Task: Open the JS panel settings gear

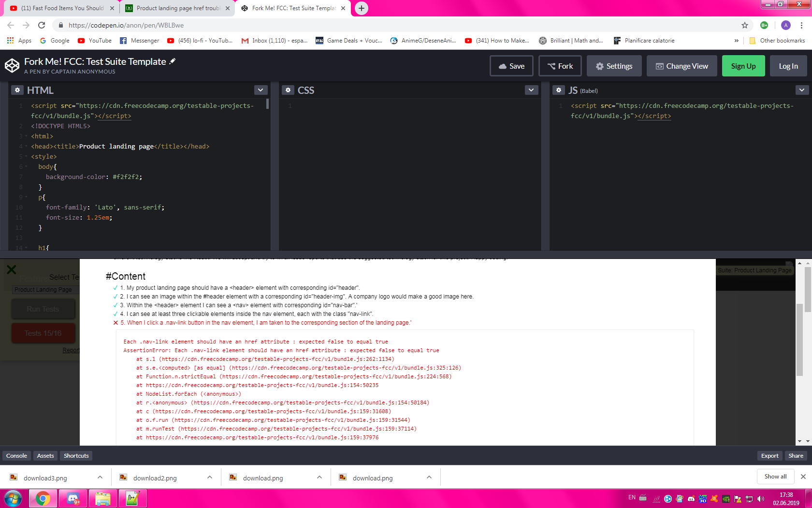Action: pos(559,90)
